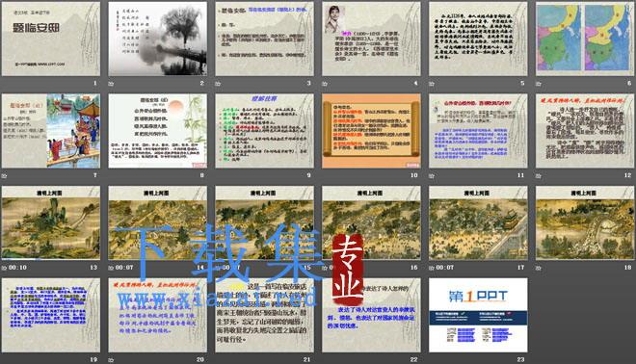The height and width of the screenshot is (364, 636).
Task: Select slide 13 showing the riverside scroll painting
Action: coord(51,223)
